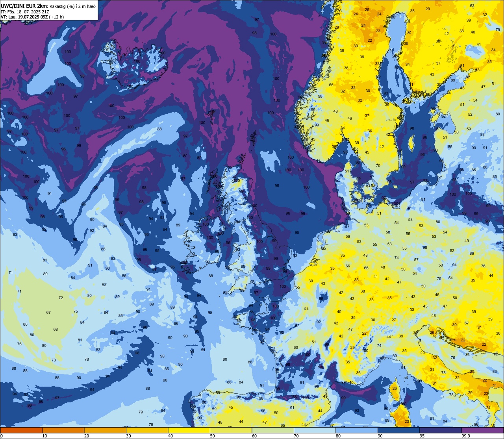
Task: Click the 27 humidity value over the Alps
Action: pos(394,320)
